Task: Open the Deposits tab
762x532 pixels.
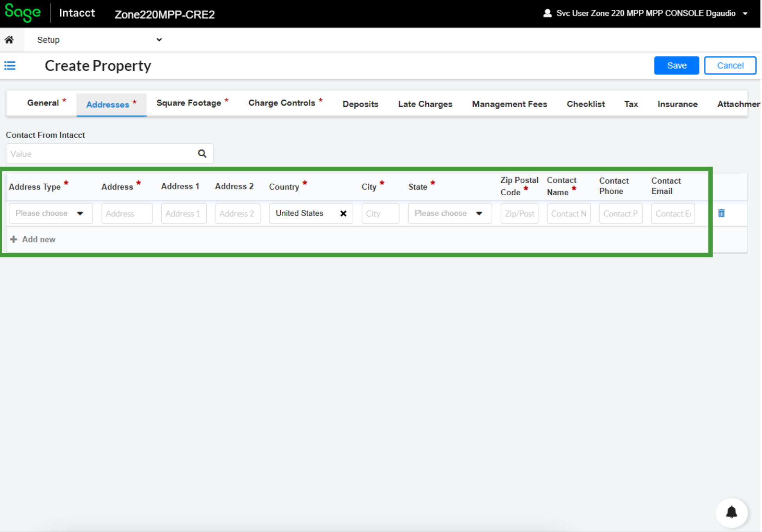Action: (360, 104)
